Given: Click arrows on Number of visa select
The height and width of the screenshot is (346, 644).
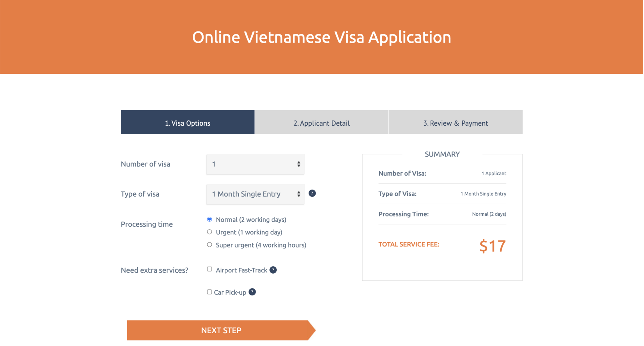Looking at the screenshot, I should 299,164.
